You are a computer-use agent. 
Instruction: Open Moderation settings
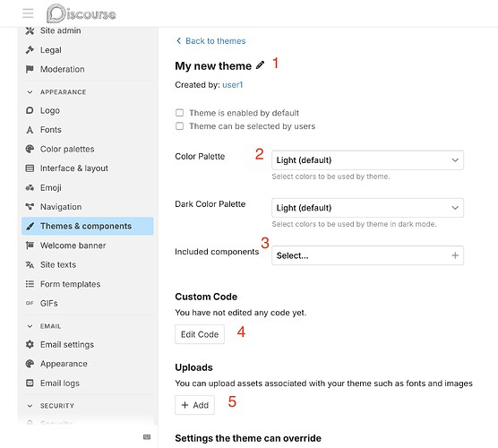(x=63, y=69)
